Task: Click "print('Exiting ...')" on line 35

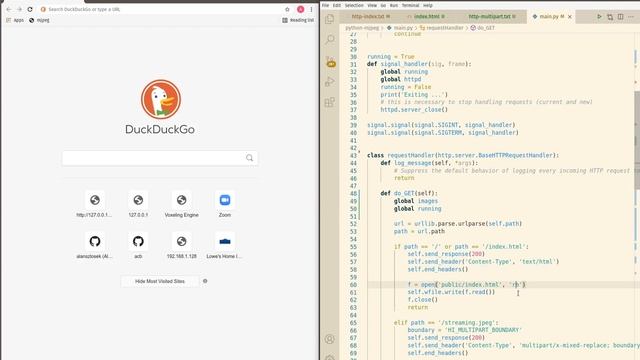Action: click(414, 95)
